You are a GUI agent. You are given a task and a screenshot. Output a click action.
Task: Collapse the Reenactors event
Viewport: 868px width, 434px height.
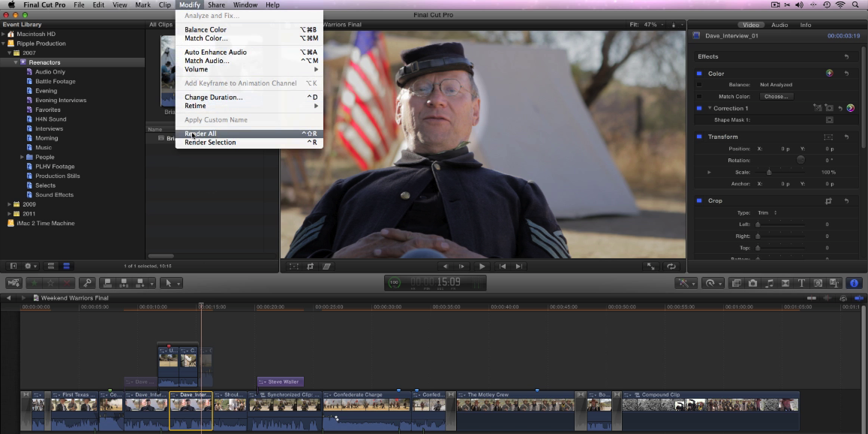tap(16, 62)
